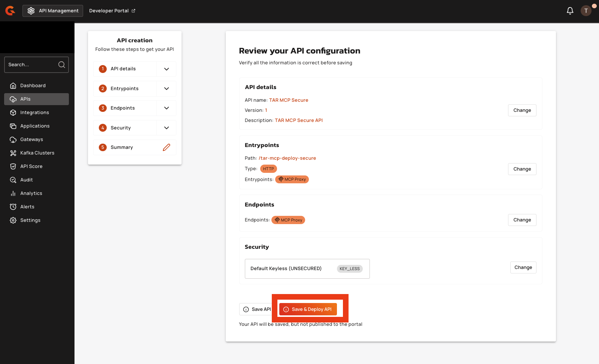Click the pencil icon beside Summary
Image resolution: width=599 pixels, height=364 pixels.
tap(167, 147)
